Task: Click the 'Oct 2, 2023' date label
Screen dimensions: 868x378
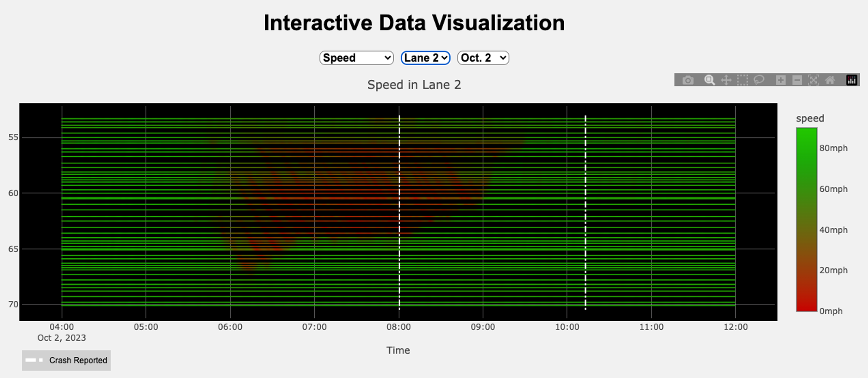Action: point(62,338)
